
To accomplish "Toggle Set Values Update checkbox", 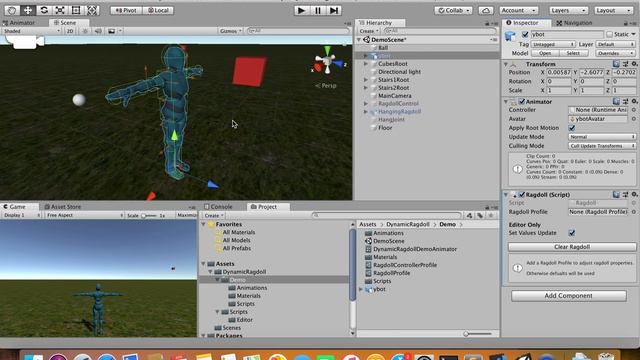I will point(572,233).
